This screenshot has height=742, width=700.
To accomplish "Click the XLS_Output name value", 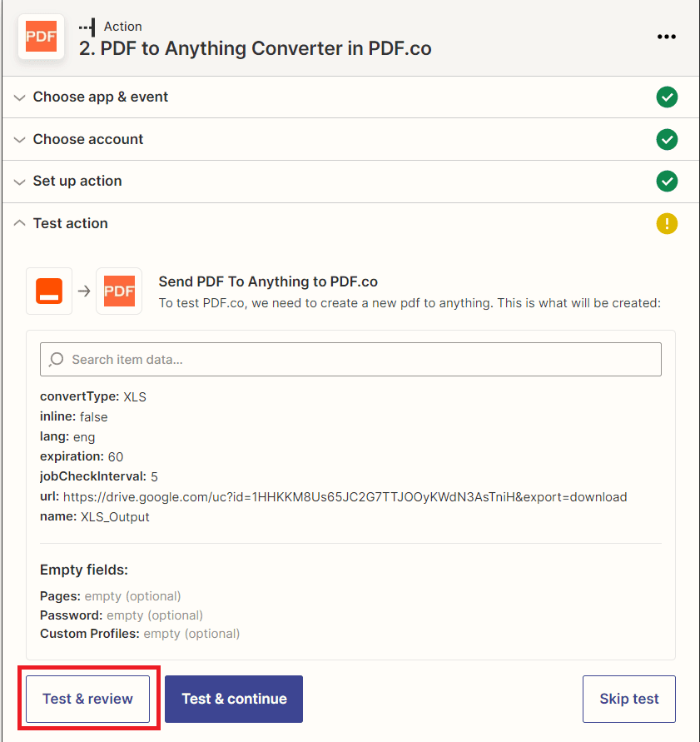I will [115, 517].
